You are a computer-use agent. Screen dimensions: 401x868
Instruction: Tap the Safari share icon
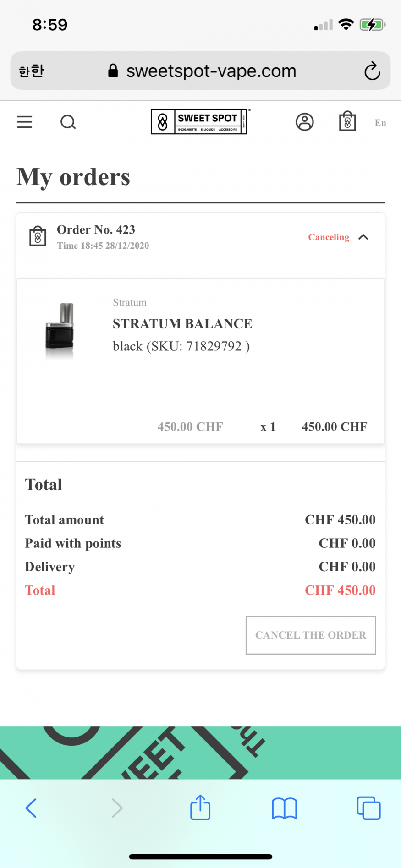[x=200, y=808]
